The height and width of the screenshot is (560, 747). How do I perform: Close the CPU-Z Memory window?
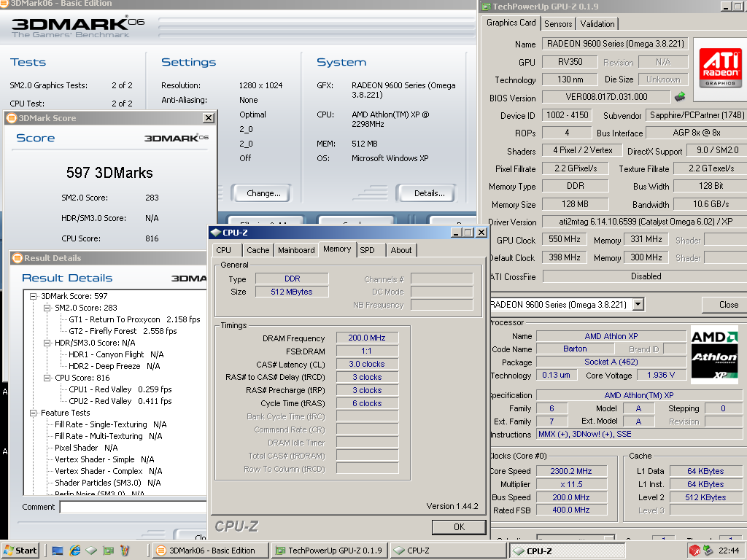481,233
